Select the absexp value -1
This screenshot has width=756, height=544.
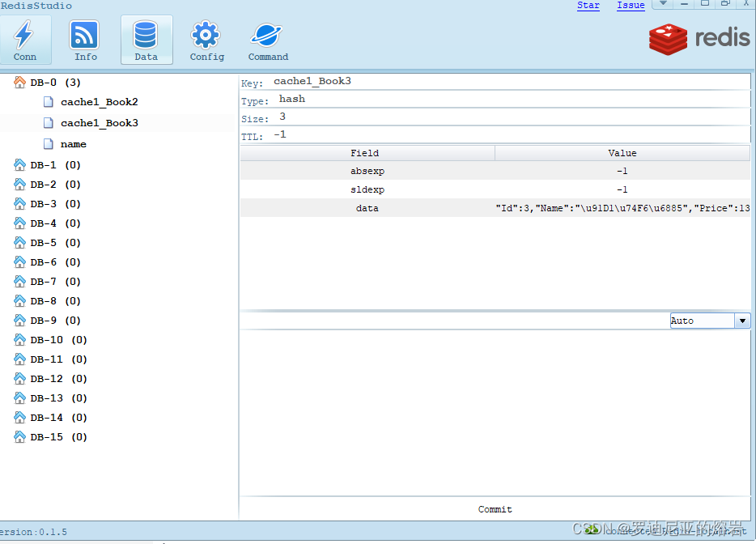(x=622, y=171)
